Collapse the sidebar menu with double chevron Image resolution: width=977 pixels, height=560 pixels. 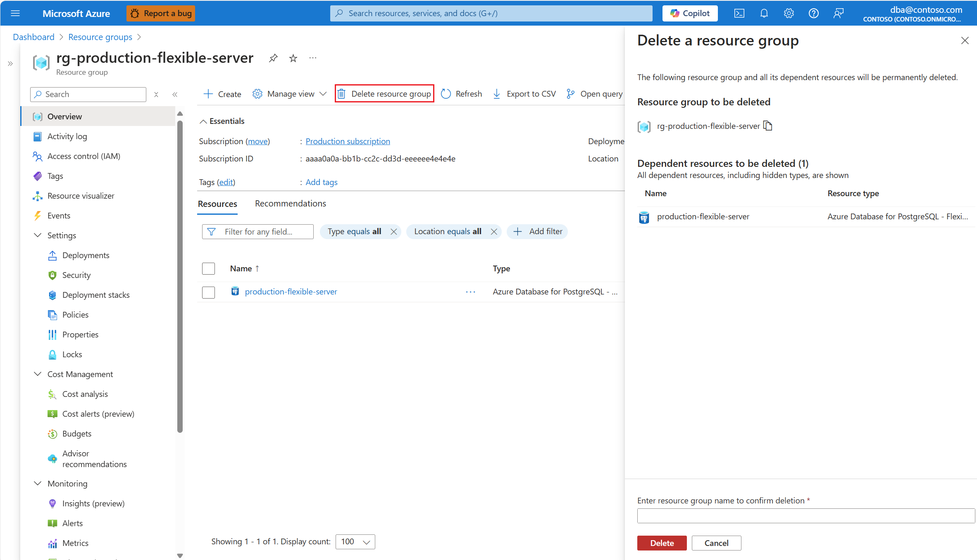coord(175,94)
